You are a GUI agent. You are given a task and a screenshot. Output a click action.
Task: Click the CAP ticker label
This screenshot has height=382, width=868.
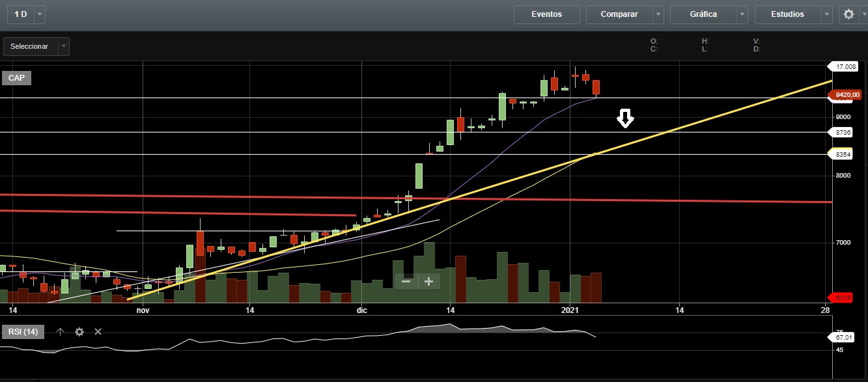coord(16,78)
